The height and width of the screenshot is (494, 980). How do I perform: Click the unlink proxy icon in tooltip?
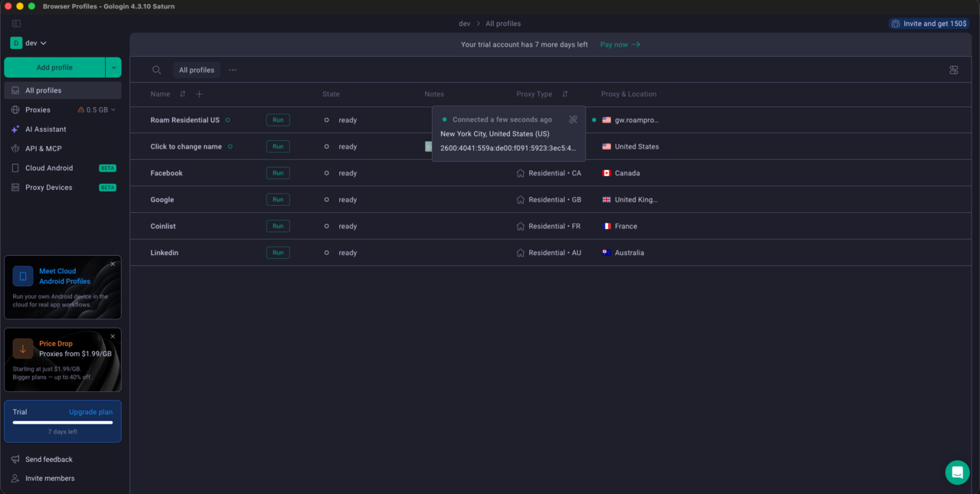(573, 119)
